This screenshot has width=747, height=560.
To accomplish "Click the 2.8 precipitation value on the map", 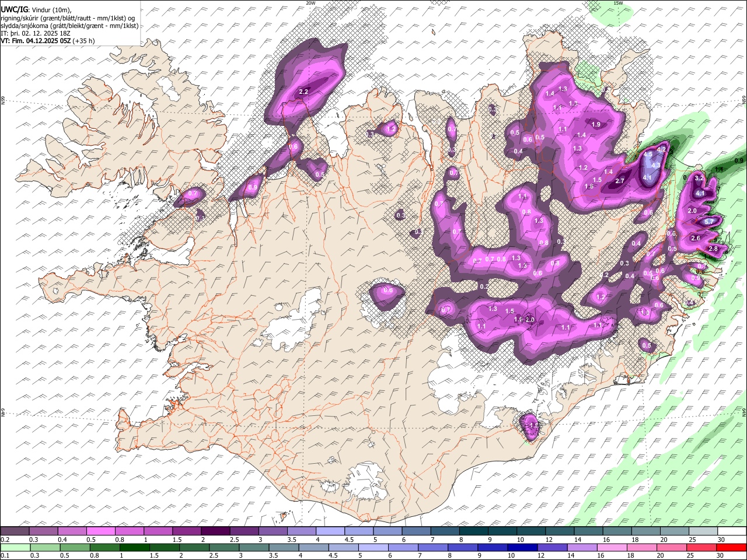I will point(713,249).
